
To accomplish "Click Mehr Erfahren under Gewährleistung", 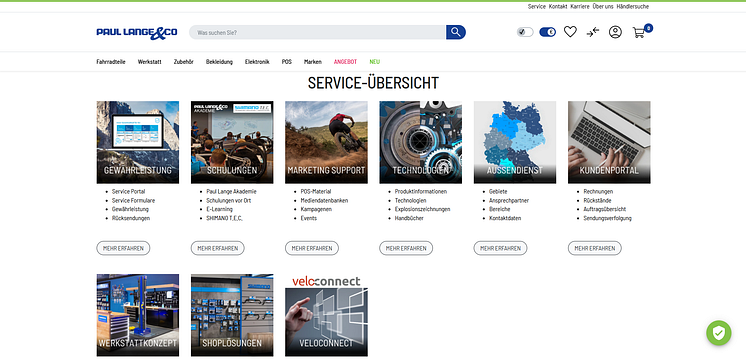I will click(x=123, y=248).
